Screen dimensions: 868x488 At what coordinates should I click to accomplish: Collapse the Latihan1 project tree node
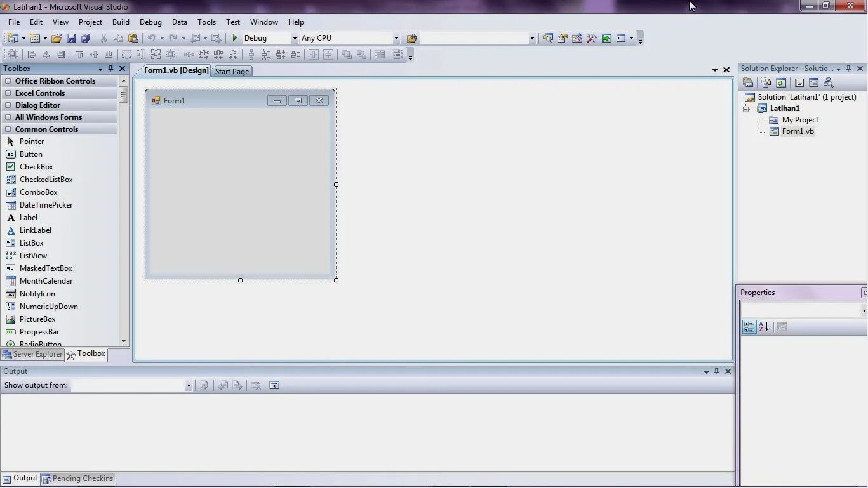pyautogui.click(x=747, y=109)
